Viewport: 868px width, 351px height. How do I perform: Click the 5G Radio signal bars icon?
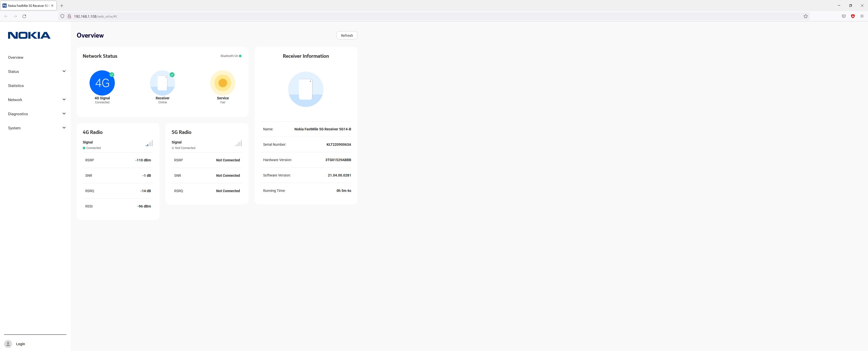(x=238, y=143)
